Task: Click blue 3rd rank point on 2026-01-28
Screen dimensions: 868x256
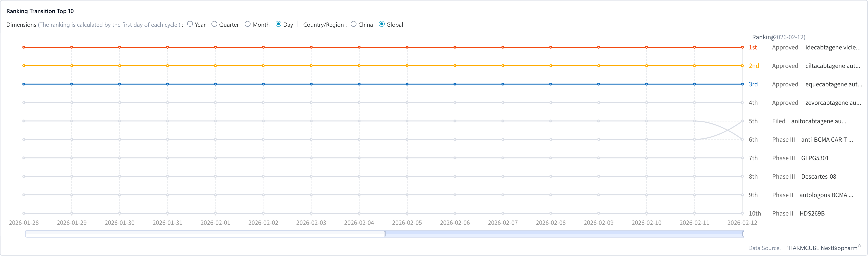Action: [x=24, y=84]
